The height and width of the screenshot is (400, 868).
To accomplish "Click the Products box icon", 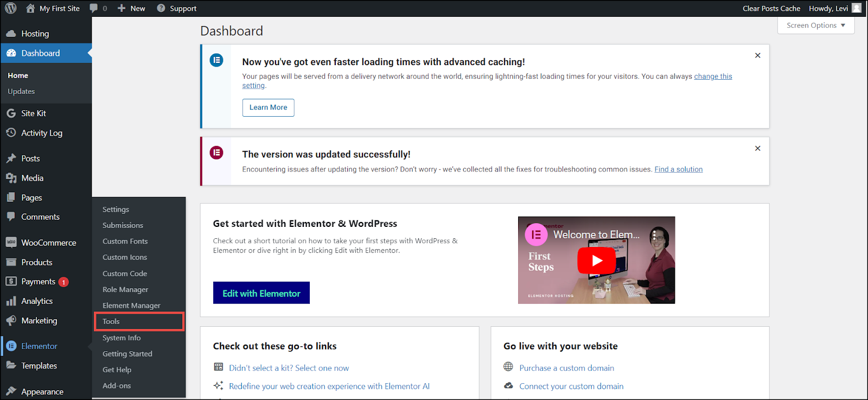I will pos(11,262).
